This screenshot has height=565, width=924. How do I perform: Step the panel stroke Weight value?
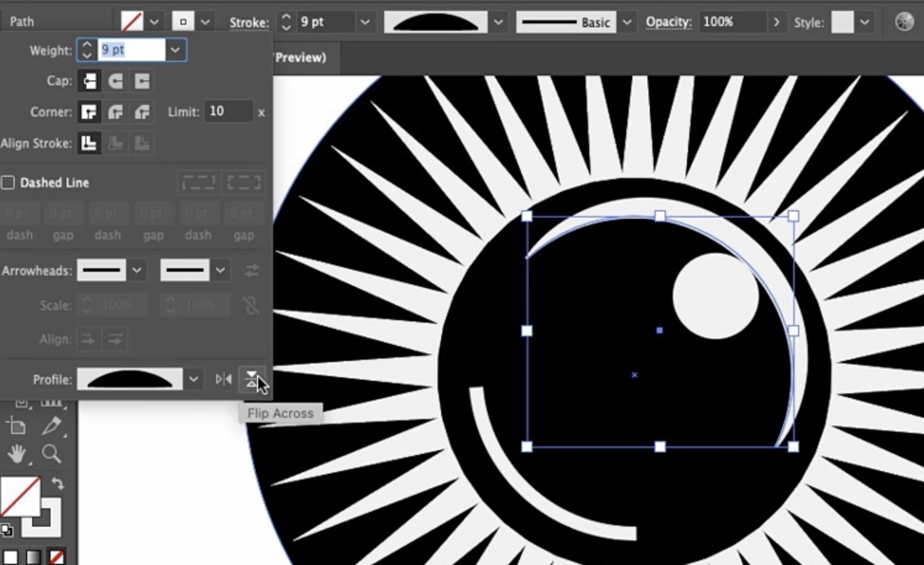[x=87, y=50]
